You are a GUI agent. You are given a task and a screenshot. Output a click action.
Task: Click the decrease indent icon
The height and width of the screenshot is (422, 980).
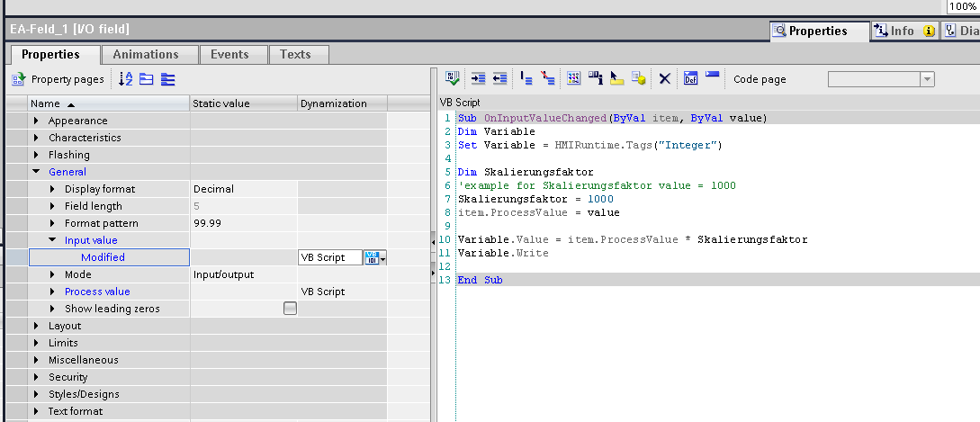499,79
